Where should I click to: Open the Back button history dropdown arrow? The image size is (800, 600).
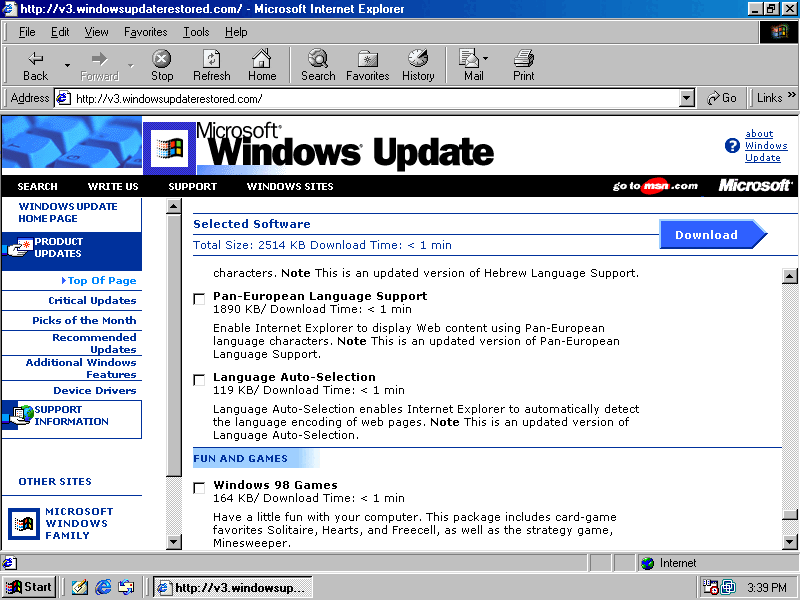point(68,66)
